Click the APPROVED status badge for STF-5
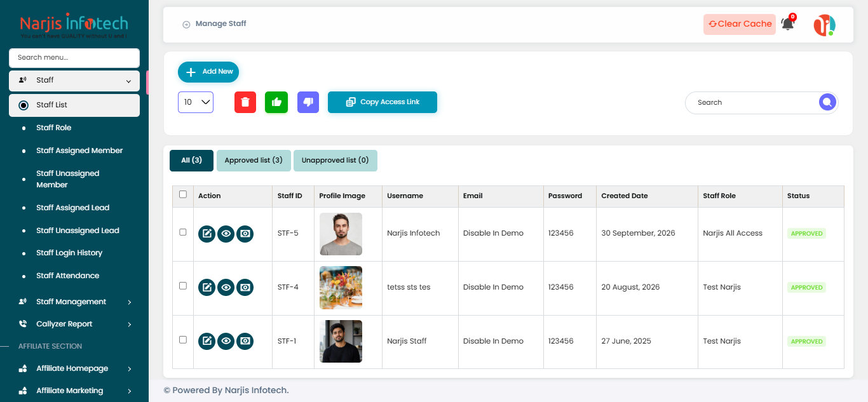The image size is (868, 402). pyautogui.click(x=806, y=234)
